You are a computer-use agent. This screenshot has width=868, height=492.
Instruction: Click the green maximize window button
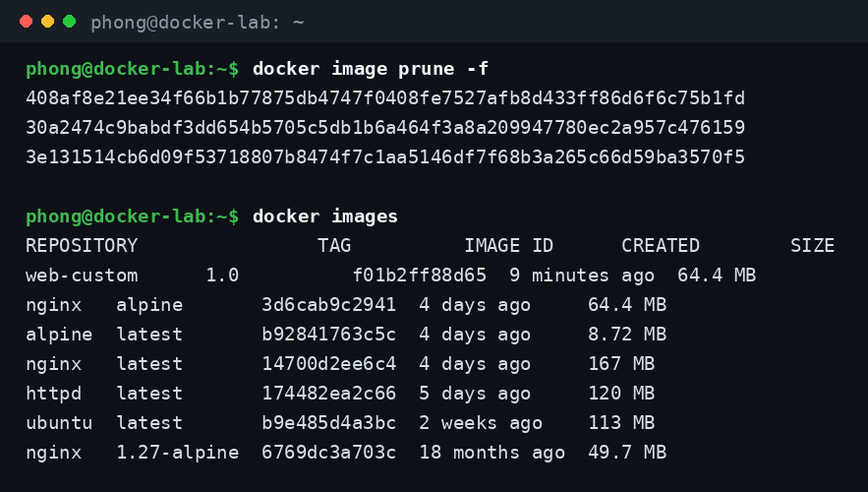(69, 22)
